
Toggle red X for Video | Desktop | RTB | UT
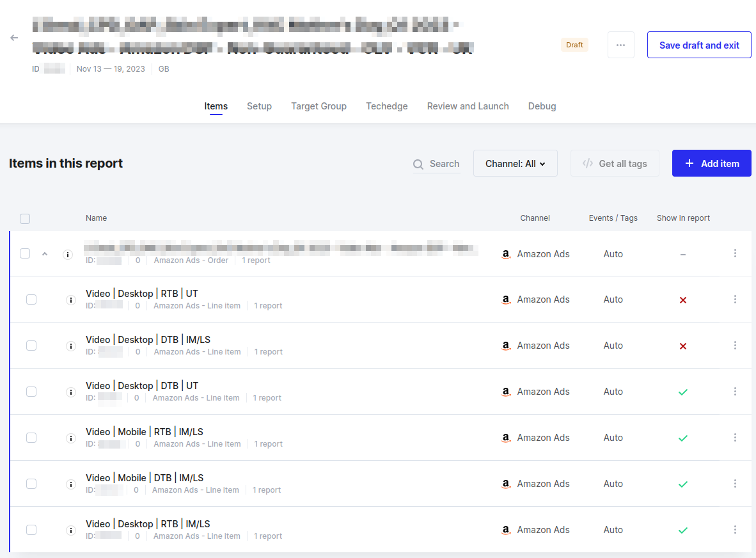point(682,300)
